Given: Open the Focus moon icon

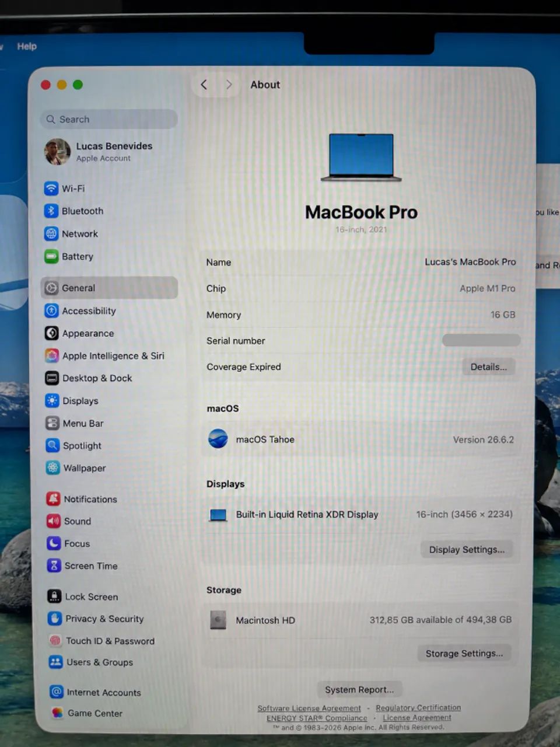Looking at the screenshot, I should (x=54, y=543).
